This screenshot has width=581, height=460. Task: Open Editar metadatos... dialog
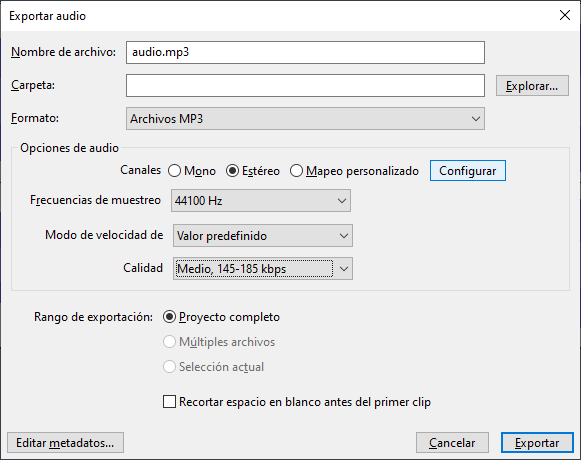65,443
